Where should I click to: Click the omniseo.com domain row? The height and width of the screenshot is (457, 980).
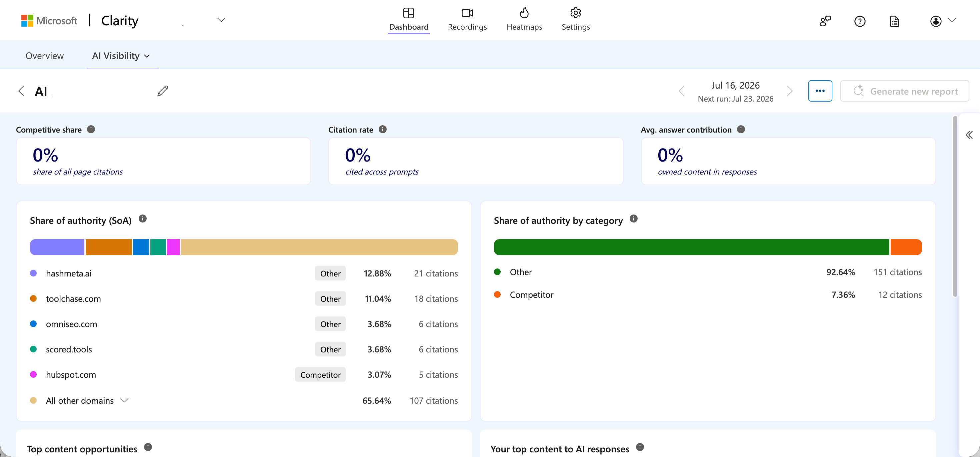[x=244, y=324]
